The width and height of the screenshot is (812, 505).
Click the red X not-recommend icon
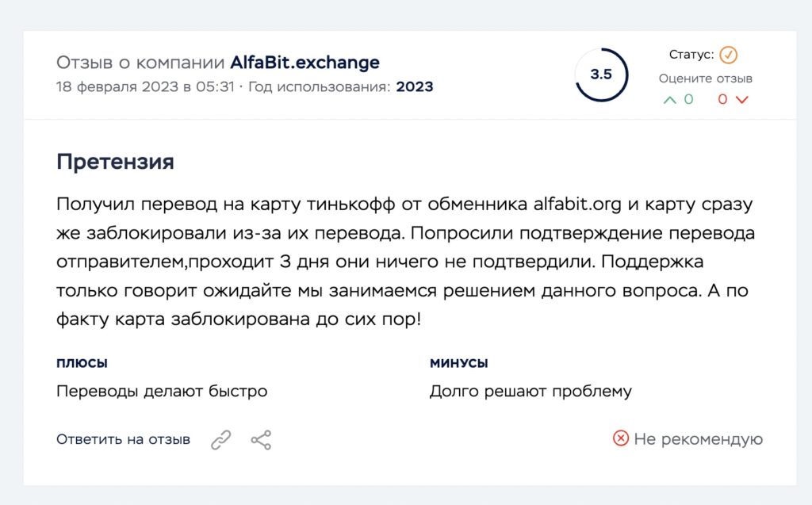click(620, 438)
